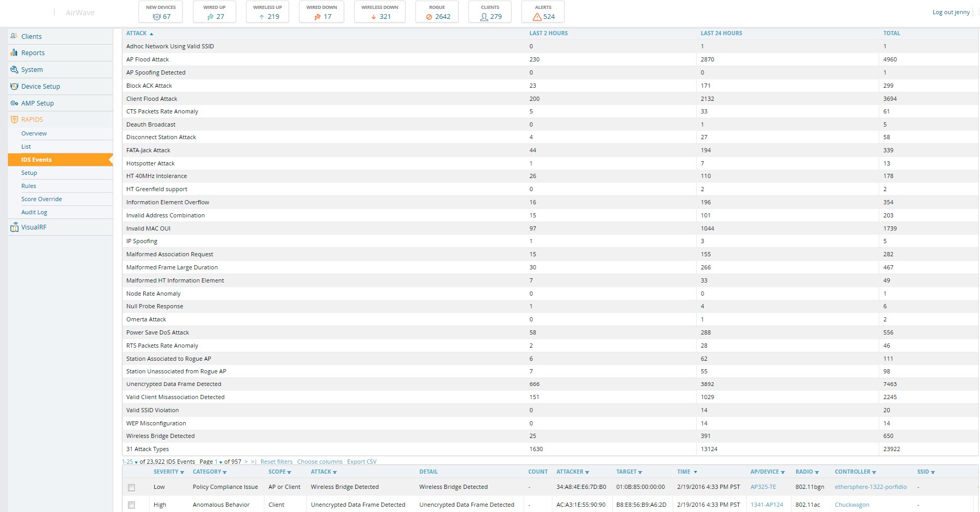Open the Controller column filter dropdown

point(874,472)
